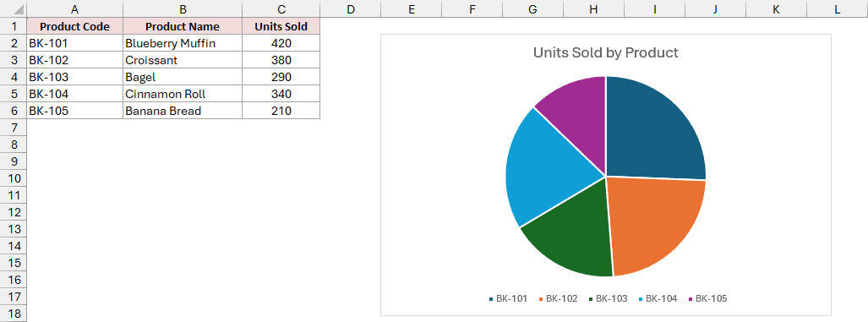Viewport: 868px width, 322px height.
Task: Select the Bagel cell
Action: tap(183, 77)
